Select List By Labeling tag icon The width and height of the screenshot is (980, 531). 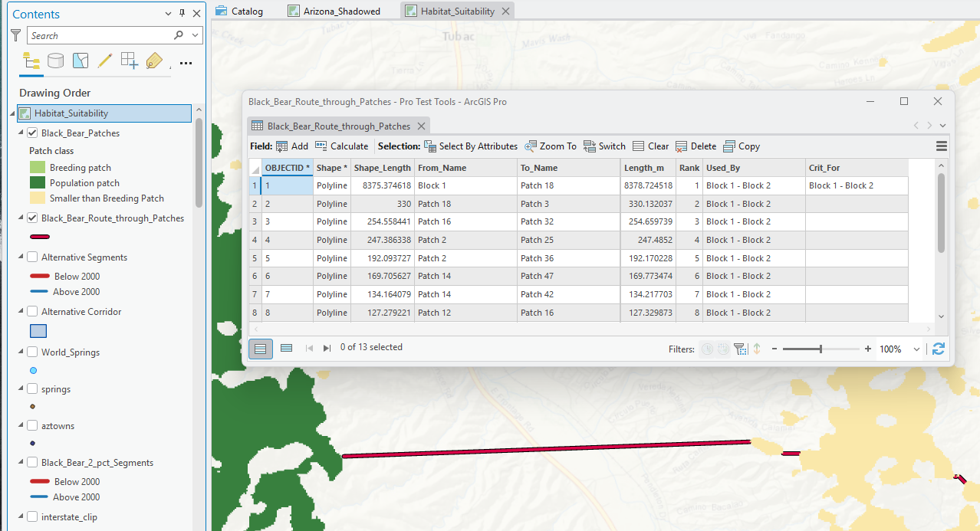click(154, 61)
